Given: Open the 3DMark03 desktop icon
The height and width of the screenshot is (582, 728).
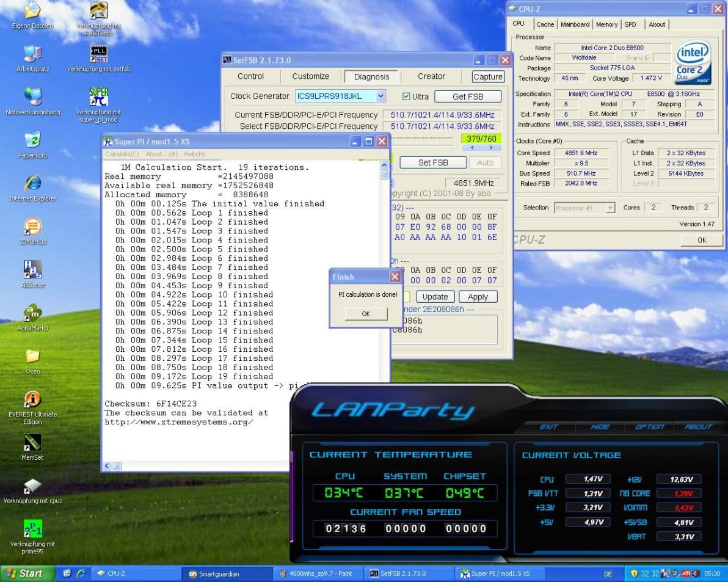Looking at the screenshot, I should (x=32, y=227).
